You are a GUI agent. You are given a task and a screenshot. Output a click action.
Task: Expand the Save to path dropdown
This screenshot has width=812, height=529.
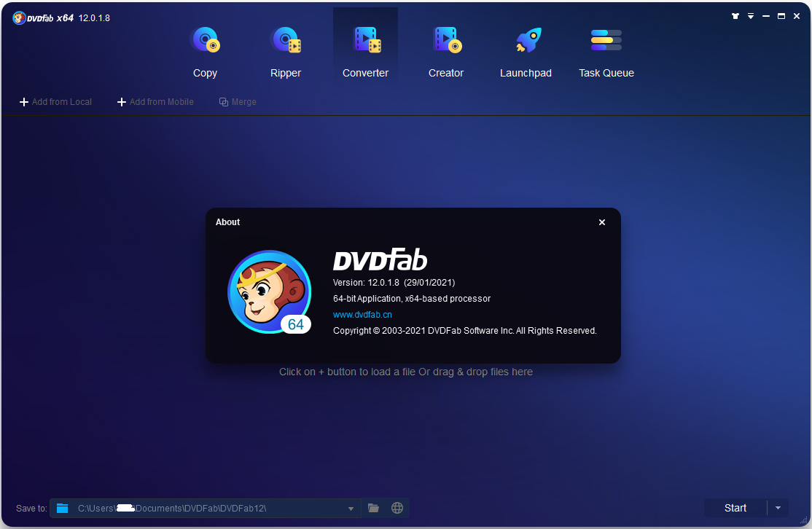[351, 508]
